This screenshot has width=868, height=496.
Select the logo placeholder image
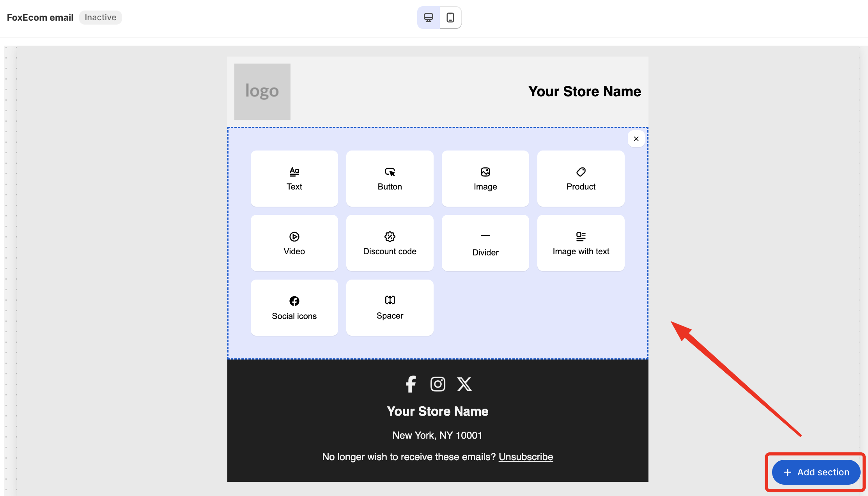pos(262,92)
